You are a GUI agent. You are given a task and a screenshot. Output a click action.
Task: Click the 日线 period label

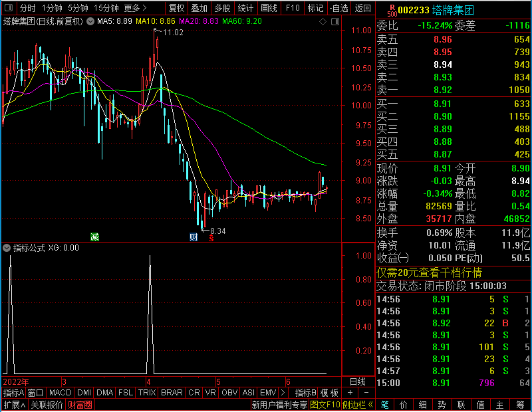click(358, 382)
